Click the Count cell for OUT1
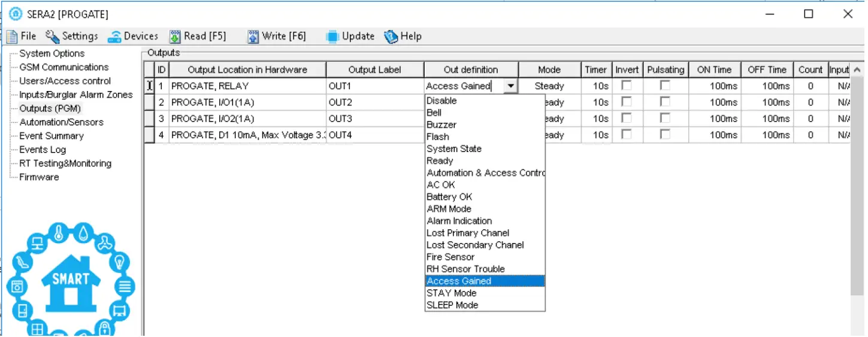This screenshot has width=868, height=337. 810,86
